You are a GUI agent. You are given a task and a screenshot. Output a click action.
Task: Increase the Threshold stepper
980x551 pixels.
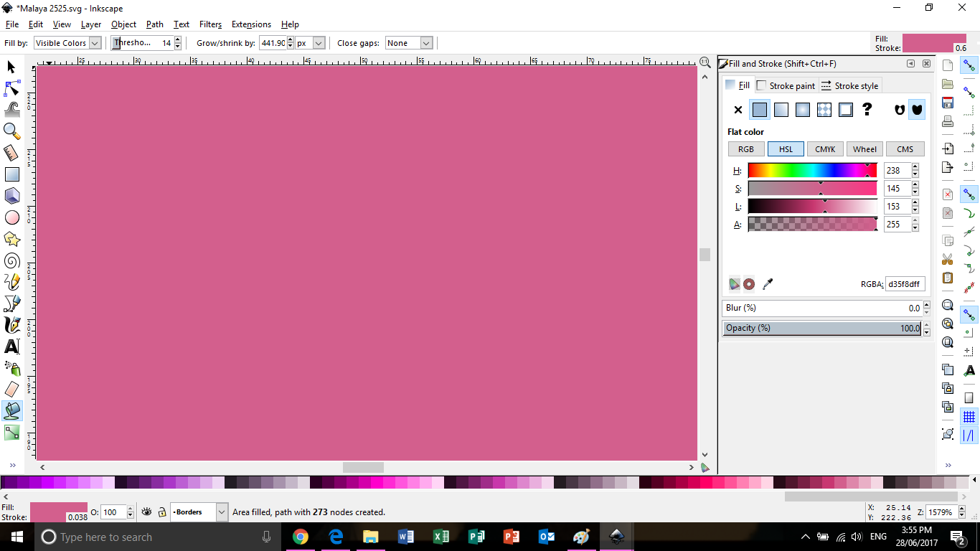point(177,39)
